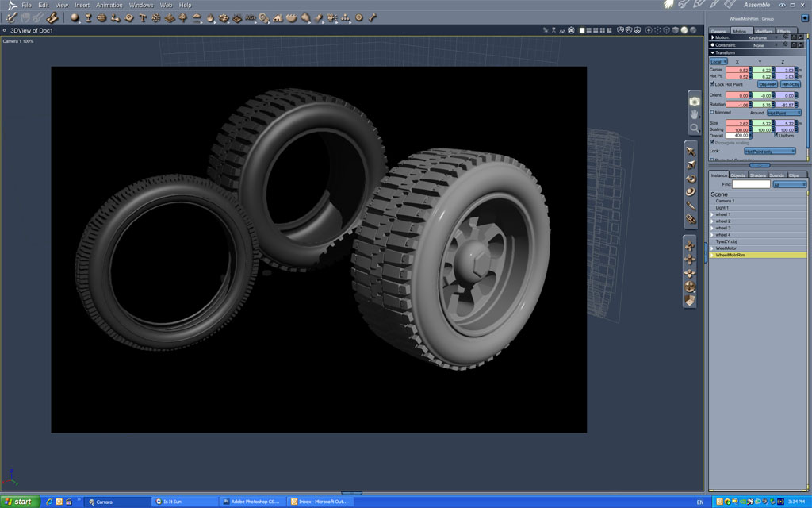Select the hand pan tool
Image resolution: width=812 pixels, height=508 pixels.
(x=695, y=114)
